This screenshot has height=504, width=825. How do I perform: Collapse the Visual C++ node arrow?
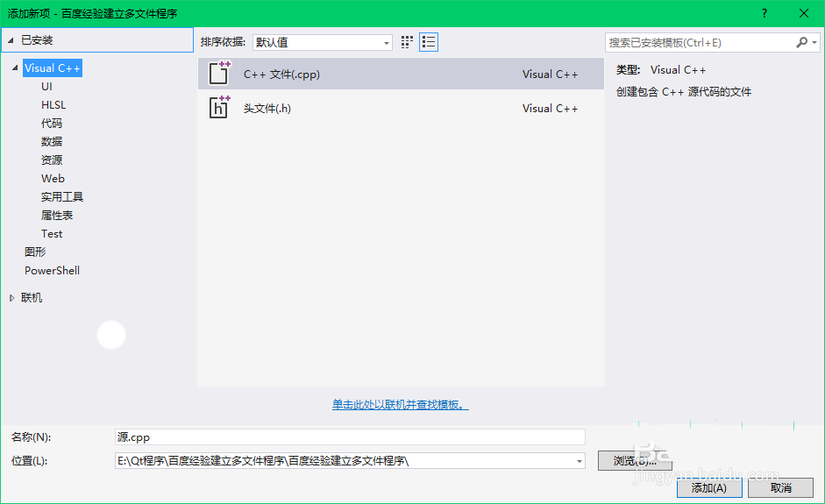pyautogui.click(x=15, y=67)
